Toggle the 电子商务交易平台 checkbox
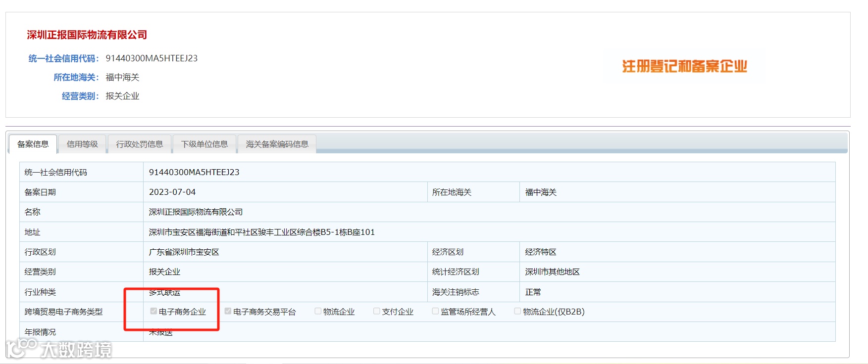The width and height of the screenshot is (868, 364). tap(228, 311)
